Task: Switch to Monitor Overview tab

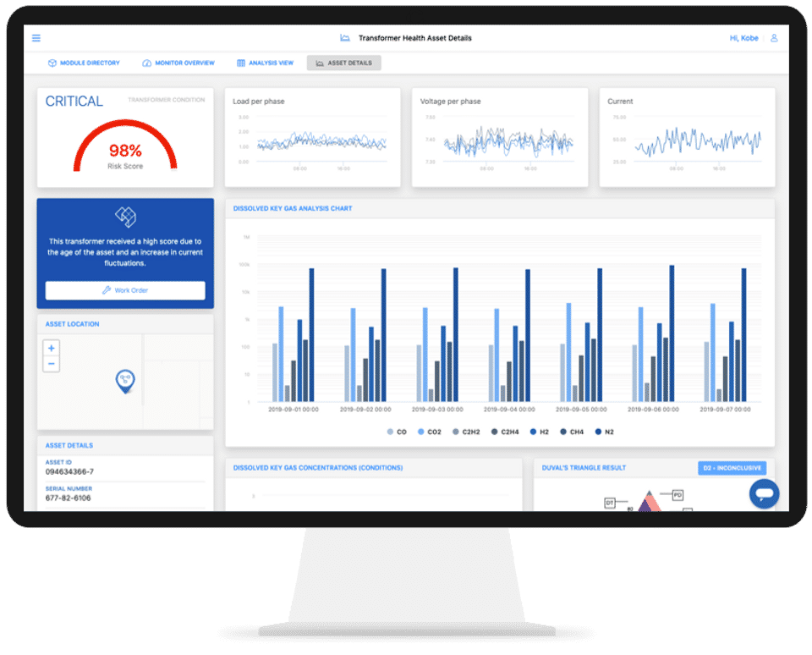Action: click(178, 63)
